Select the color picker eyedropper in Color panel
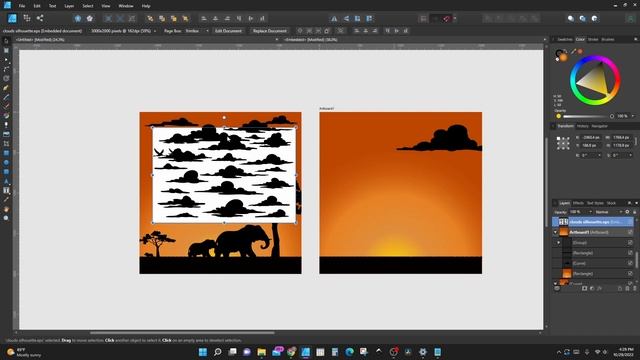 tap(573, 51)
